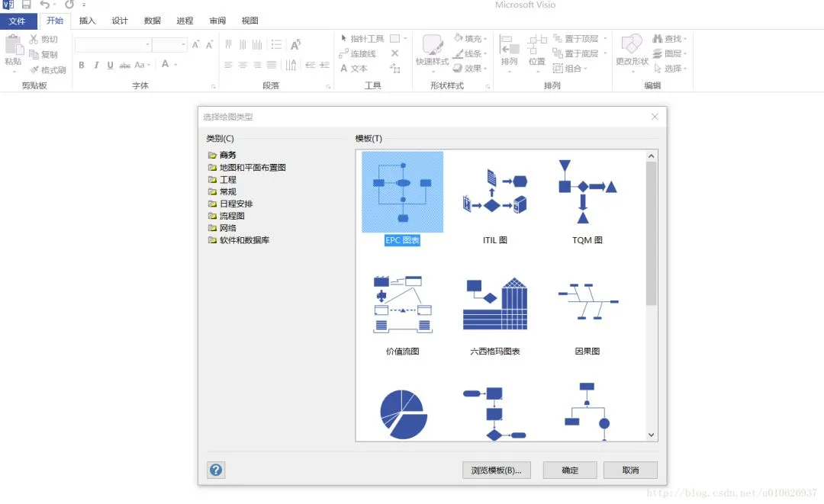Click the Decrease Font Size icon
Screen dimensions: 824x504
(209, 45)
